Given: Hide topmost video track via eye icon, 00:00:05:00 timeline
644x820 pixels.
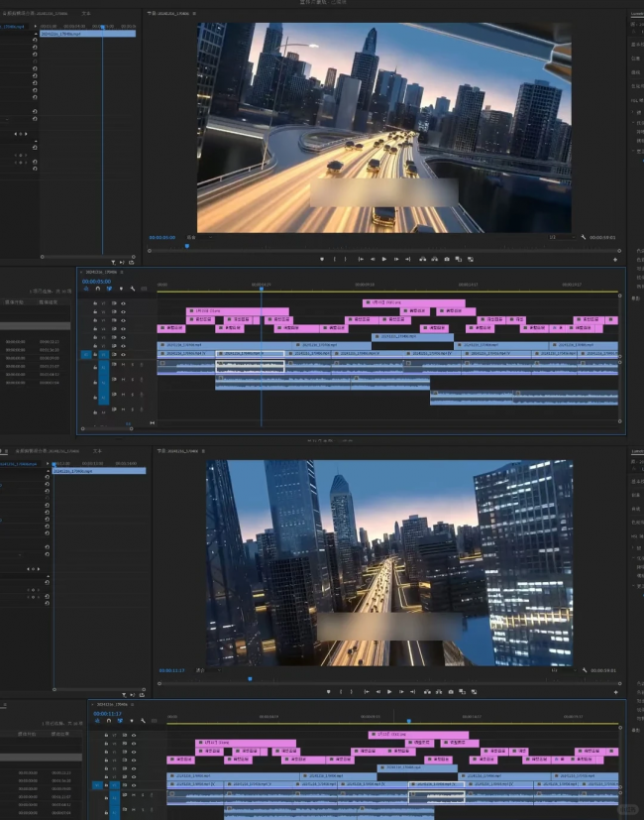Looking at the screenshot, I should pos(123,301).
